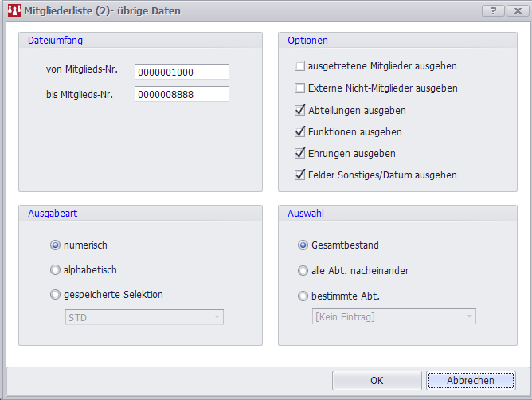The width and height of the screenshot is (532, 400).
Task: Enable Externe Nicht-Mitglieder ausgeben checkbox
Action: tap(300, 88)
